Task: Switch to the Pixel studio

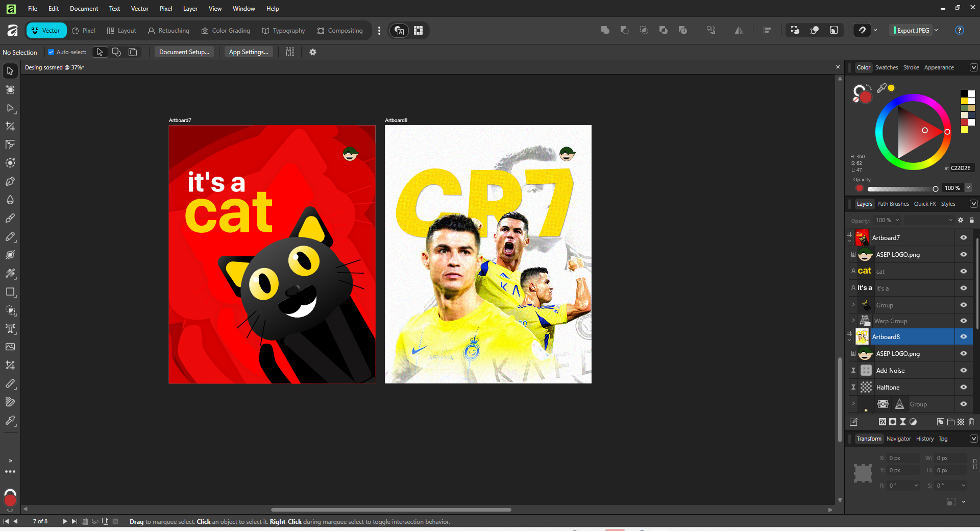Action: coord(84,31)
